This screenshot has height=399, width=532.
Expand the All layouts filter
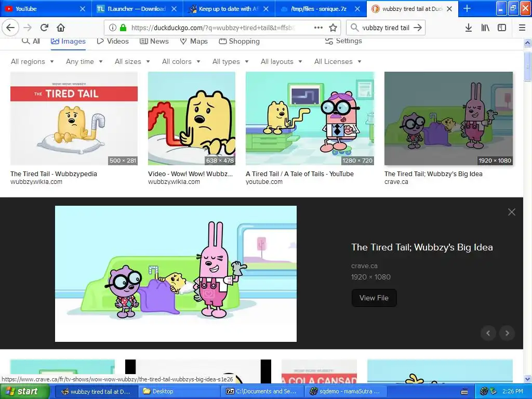(x=281, y=61)
